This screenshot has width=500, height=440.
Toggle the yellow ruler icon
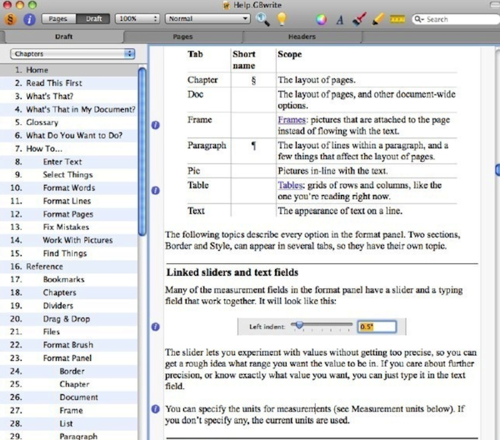[x=397, y=19]
